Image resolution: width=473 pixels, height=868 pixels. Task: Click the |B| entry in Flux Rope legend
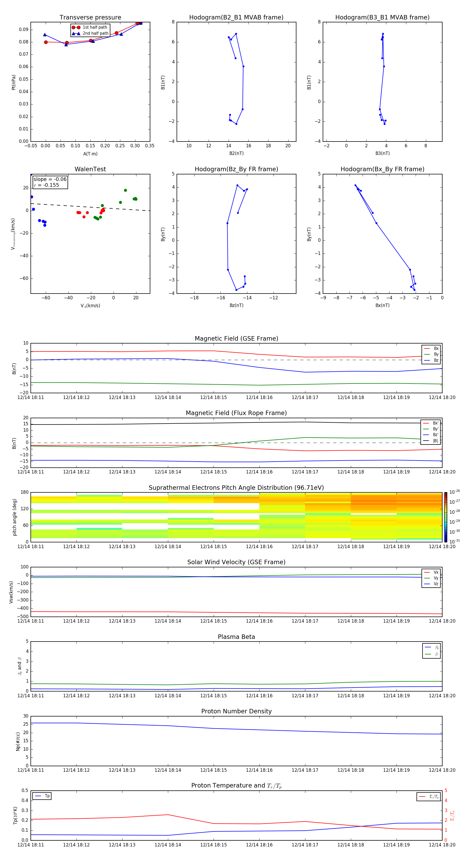431,441
